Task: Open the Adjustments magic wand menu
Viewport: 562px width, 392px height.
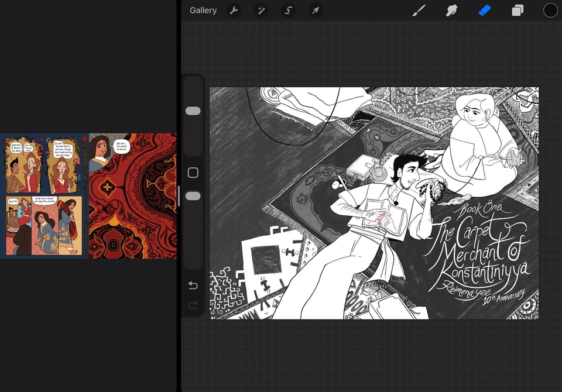Action: pyautogui.click(x=261, y=11)
